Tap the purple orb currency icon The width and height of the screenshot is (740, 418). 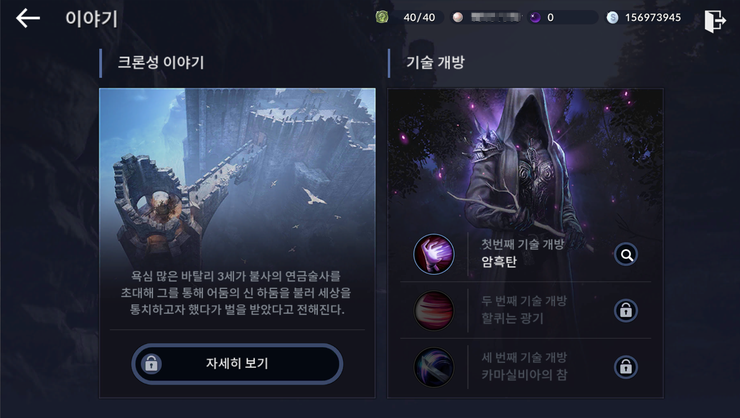535,17
